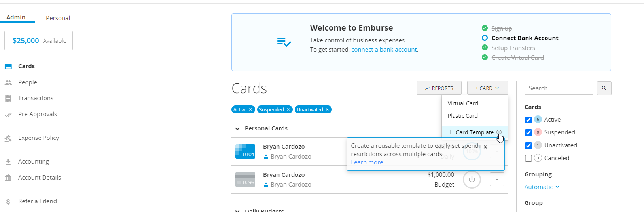Remove the Unactivated filter tag
Image resolution: width=644 pixels, height=212 pixels.
[x=327, y=110]
